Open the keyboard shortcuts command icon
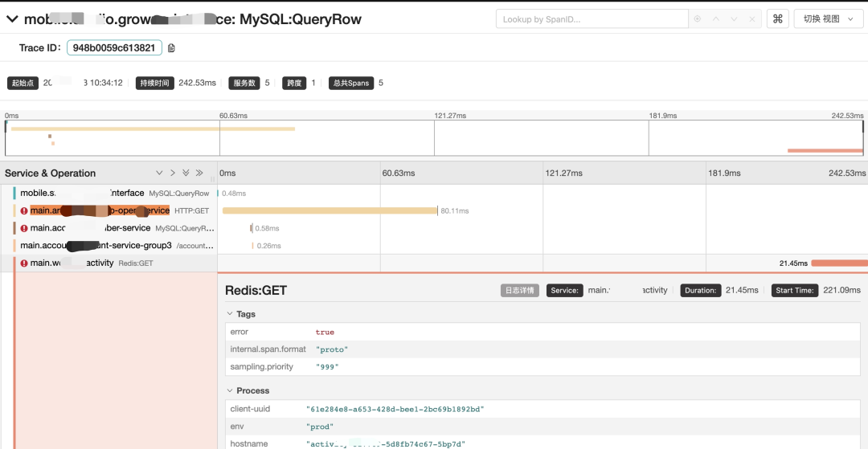Screen dimensions: 868x449 pyautogui.click(x=777, y=18)
